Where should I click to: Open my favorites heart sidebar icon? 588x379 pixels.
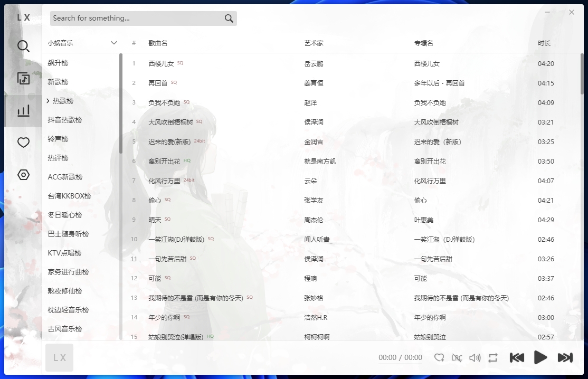(x=23, y=143)
